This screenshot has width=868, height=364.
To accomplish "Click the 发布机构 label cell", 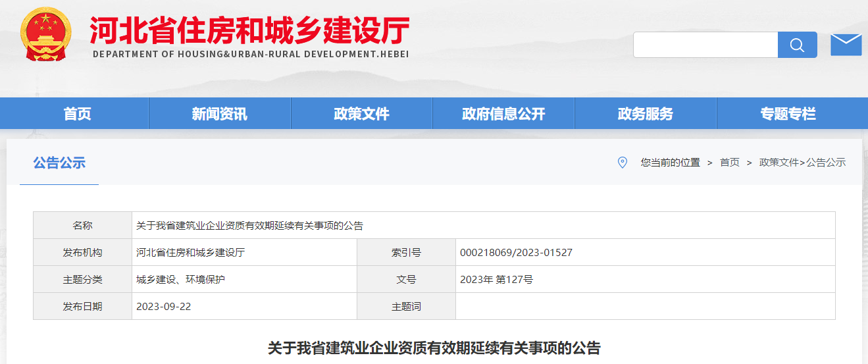I will [82, 252].
